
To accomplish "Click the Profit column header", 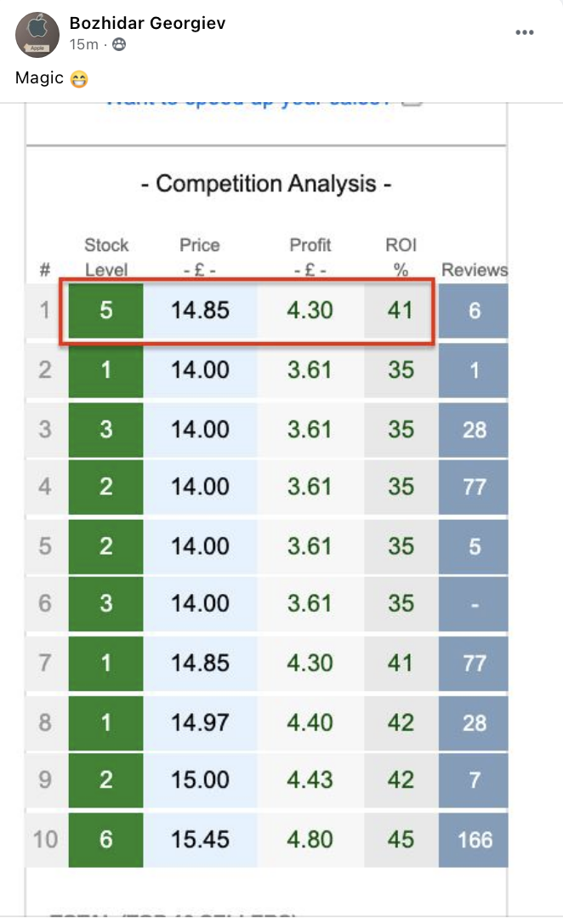I will 310,257.
